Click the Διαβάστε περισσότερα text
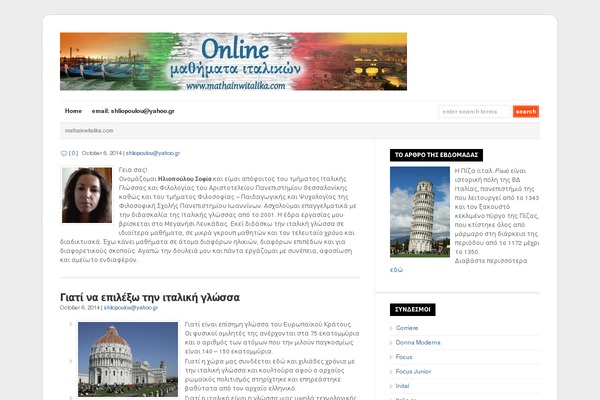600x400 pixels. 491,261
